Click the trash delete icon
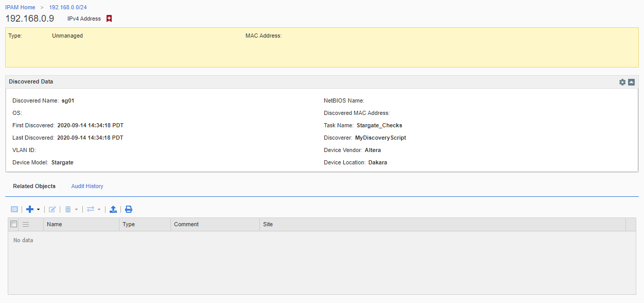Screen dimensions: 644x303 click(68, 209)
